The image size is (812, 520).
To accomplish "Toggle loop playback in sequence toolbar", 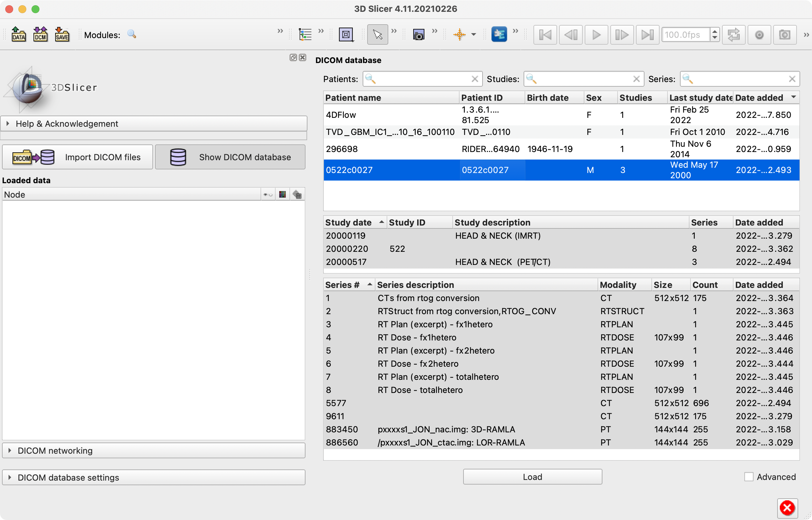I will point(733,34).
